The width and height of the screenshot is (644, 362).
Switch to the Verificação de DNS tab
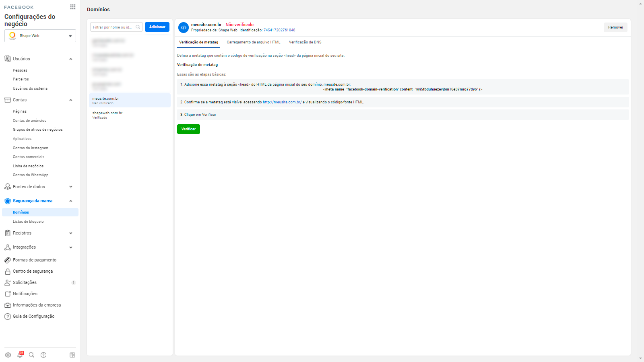(x=305, y=42)
